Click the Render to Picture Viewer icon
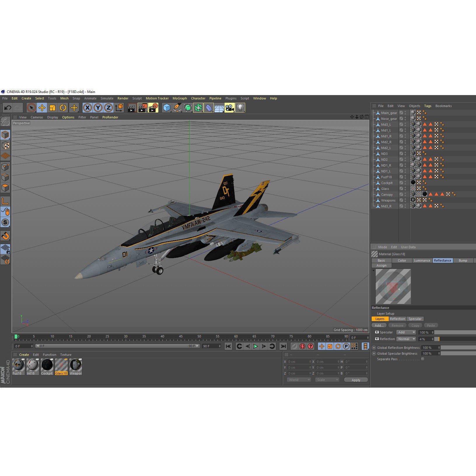Image resolution: width=476 pixels, height=476 pixels. pyautogui.click(x=143, y=108)
